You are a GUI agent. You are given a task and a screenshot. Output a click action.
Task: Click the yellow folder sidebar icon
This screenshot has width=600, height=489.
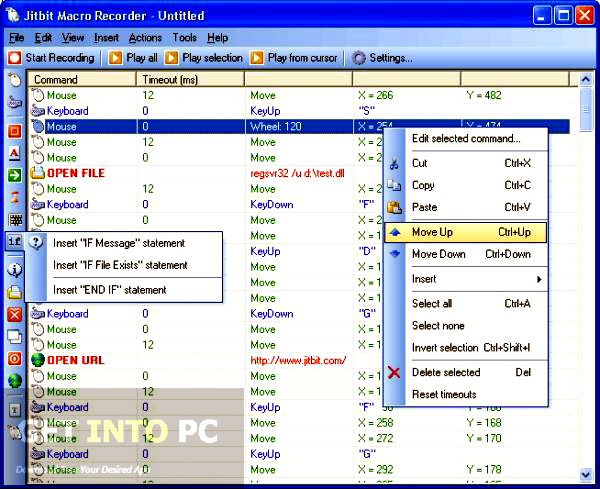coord(15,292)
